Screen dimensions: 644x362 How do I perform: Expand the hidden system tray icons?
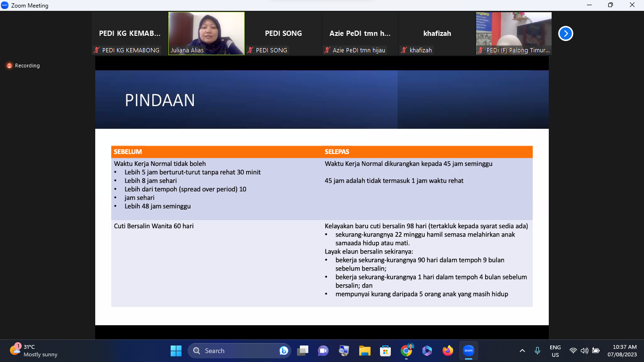pyautogui.click(x=522, y=351)
